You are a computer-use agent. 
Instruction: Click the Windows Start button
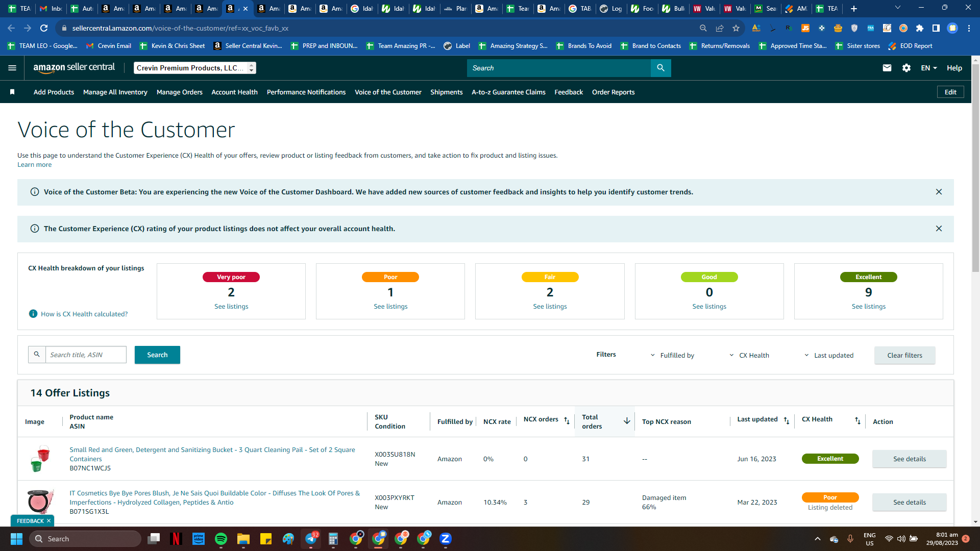[x=16, y=539]
